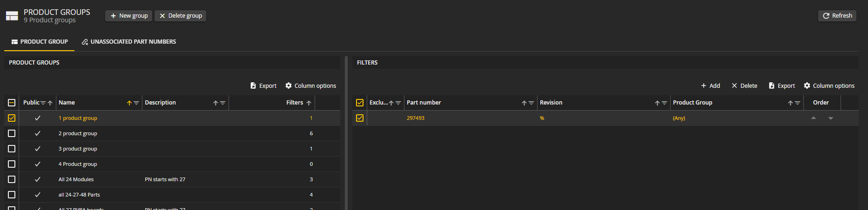Sort by Filters count arrow
This screenshot has height=210, width=868.
pos(309,103)
